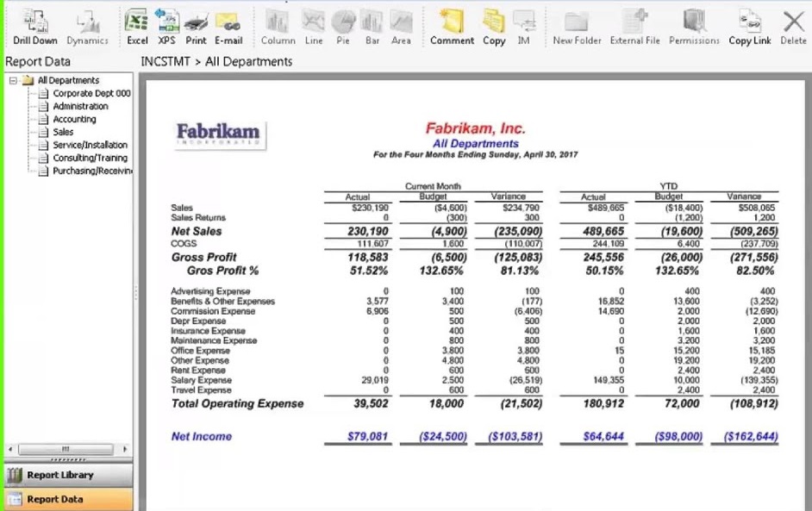Open the Administration department report
This screenshot has height=511, width=812.
pos(81,106)
